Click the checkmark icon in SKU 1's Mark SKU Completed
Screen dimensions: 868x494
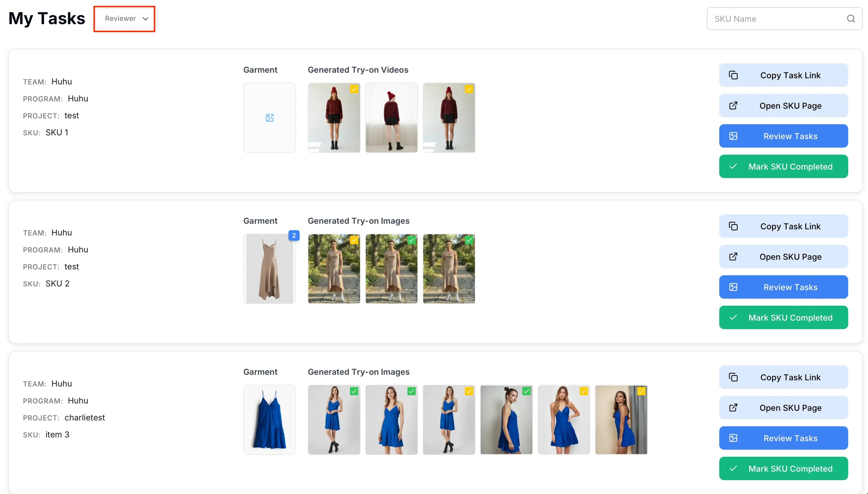pos(733,166)
